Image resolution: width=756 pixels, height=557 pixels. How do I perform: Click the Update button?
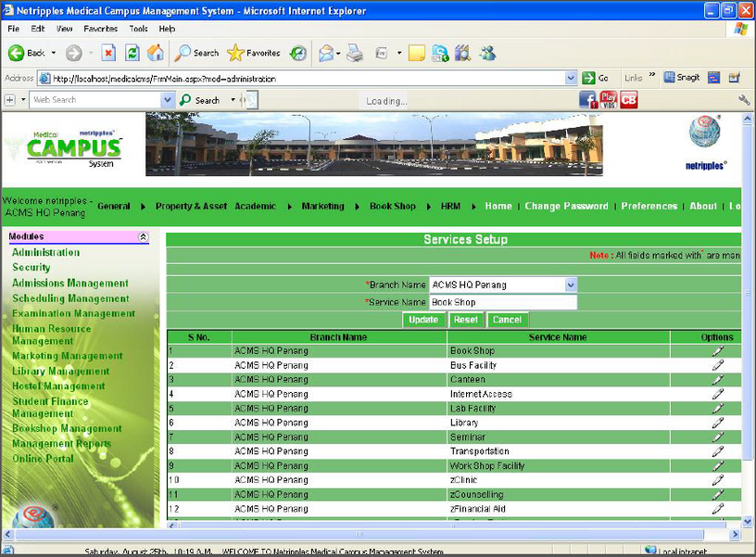coord(423,320)
